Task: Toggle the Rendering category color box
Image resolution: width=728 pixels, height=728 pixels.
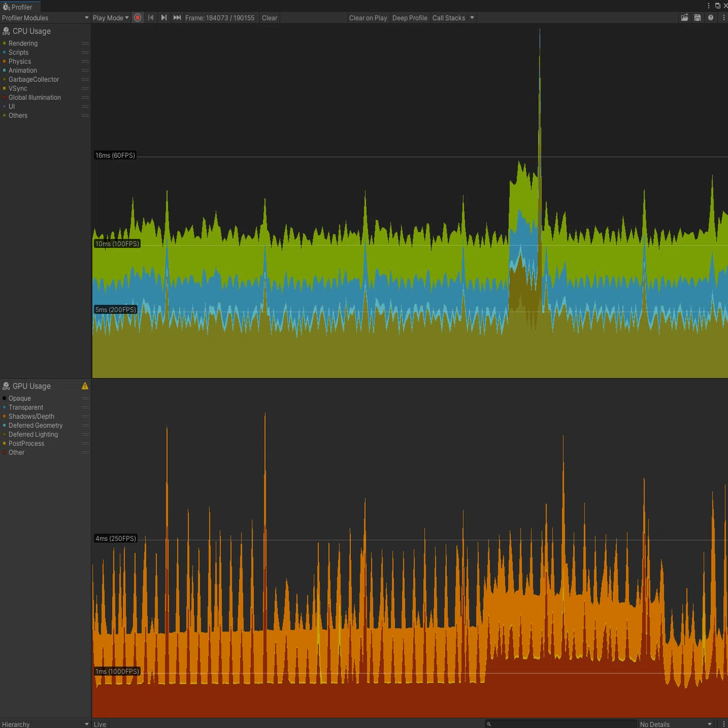Action: coord(5,43)
